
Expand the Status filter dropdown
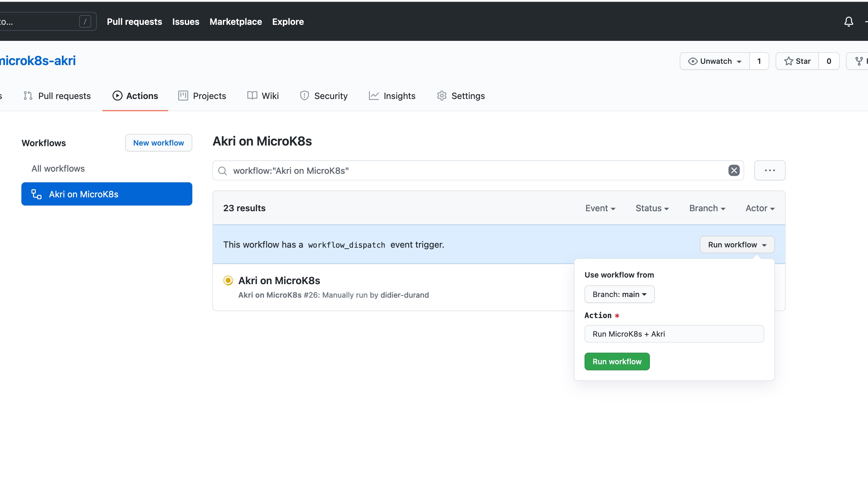click(651, 208)
